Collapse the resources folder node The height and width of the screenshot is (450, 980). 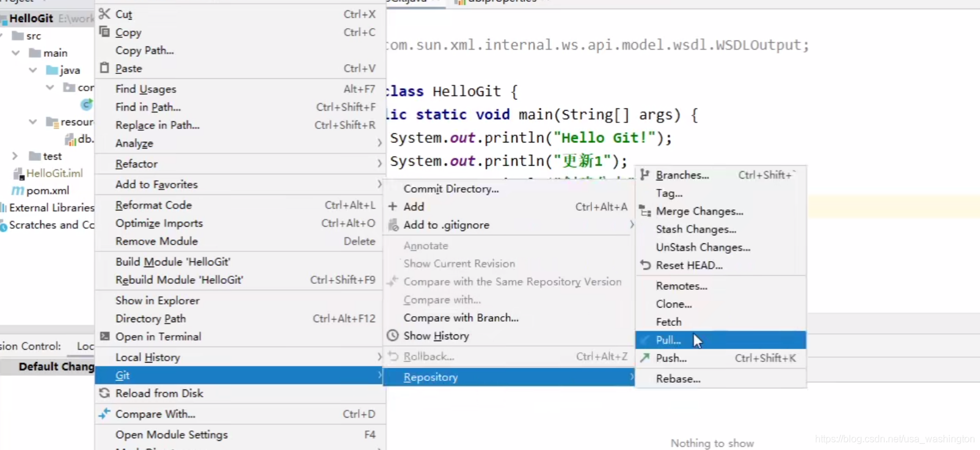coord(33,122)
